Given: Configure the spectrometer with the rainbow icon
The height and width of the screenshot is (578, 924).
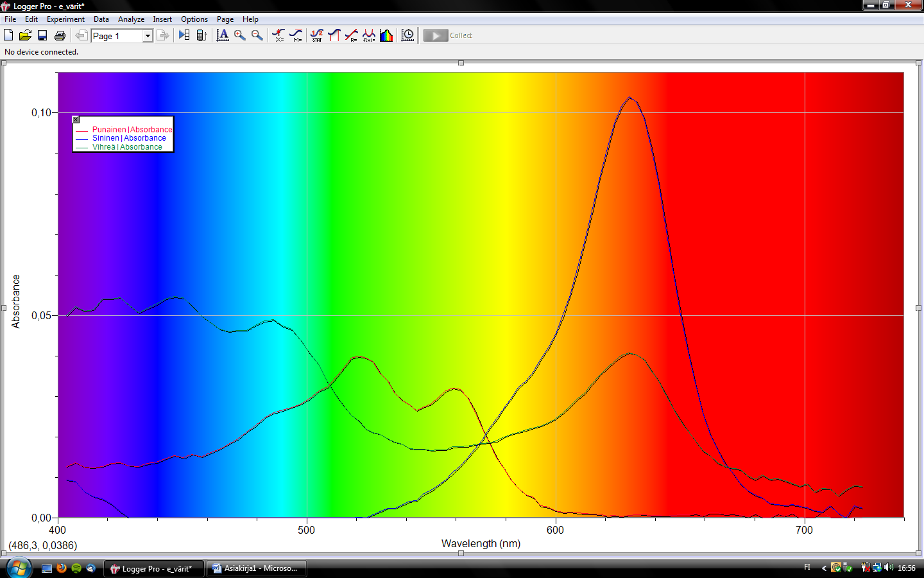Looking at the screenshot, I should pyautogui.click(x=386, y=35).
